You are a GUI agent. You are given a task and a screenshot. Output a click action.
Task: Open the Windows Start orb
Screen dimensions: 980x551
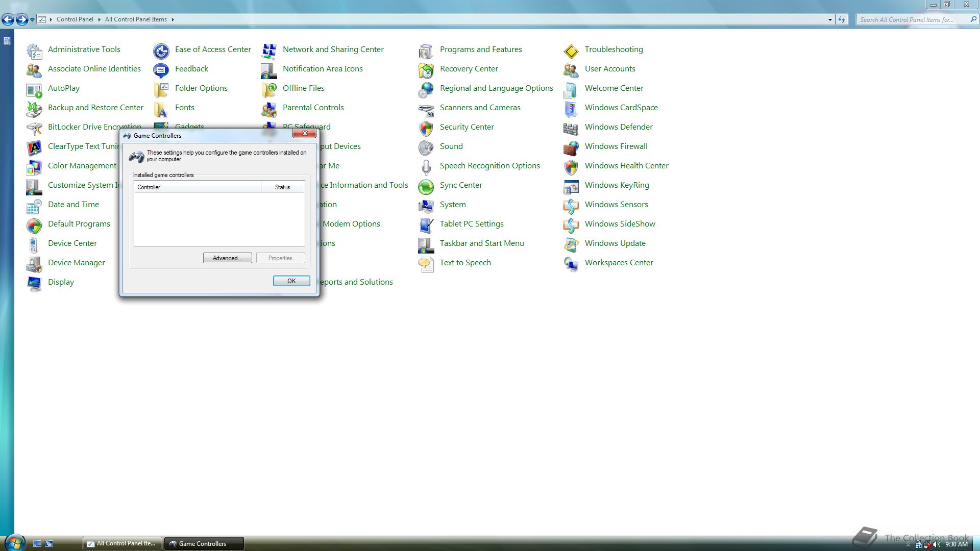14,543
